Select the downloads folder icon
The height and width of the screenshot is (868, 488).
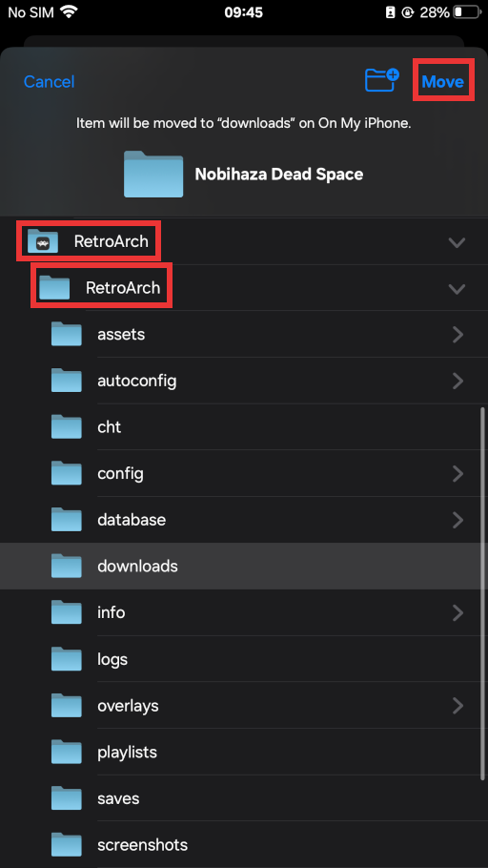click(67, 566)
